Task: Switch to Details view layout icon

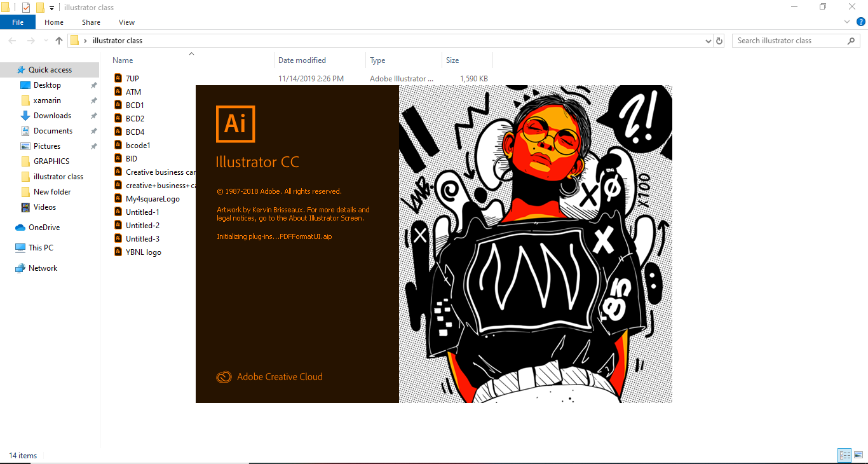Action: pyautogui.click(x=844, y=455)
